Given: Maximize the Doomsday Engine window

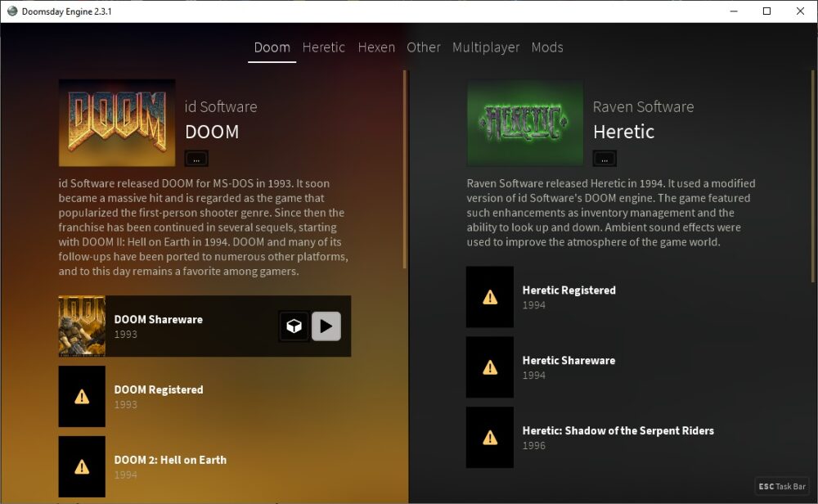Looking at the screenshot, I should click(x=767, y=11).
